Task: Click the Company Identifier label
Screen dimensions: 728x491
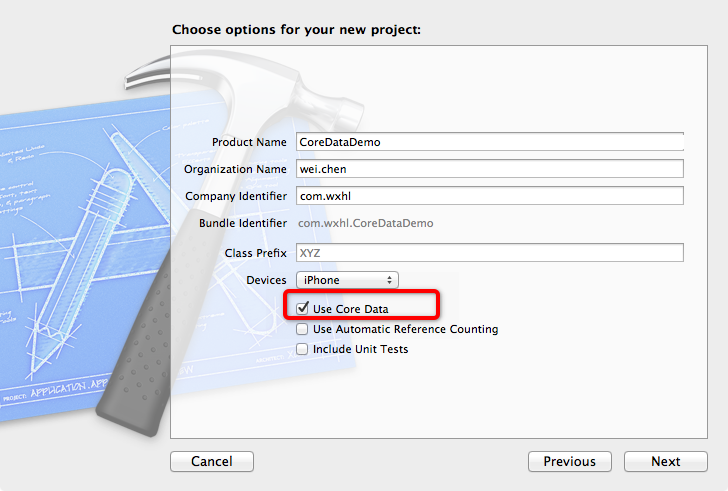Action: click(236, 196)
